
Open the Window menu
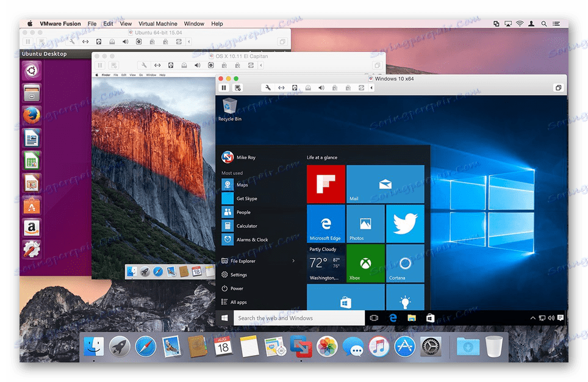click(x=194, y=24)
